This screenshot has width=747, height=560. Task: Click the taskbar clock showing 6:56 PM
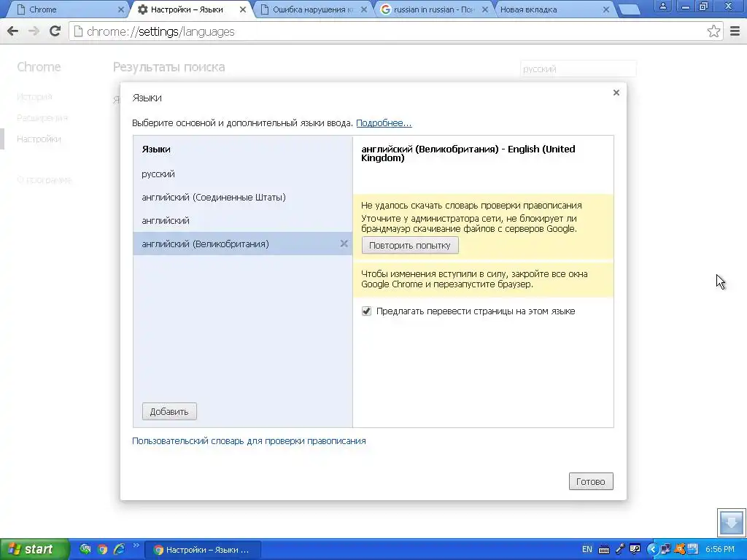pyautogui.click(x=720, y=550)
